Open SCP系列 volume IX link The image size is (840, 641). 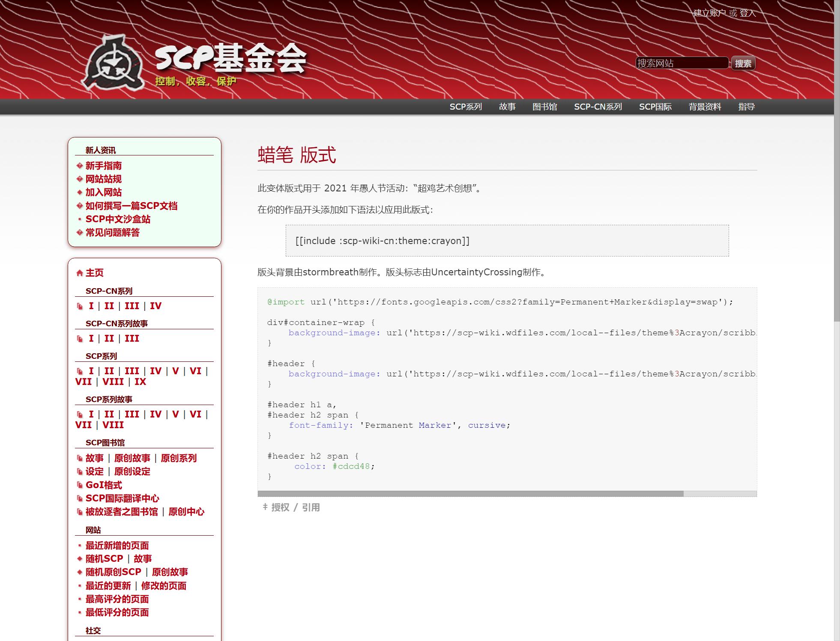coord(140,382)
